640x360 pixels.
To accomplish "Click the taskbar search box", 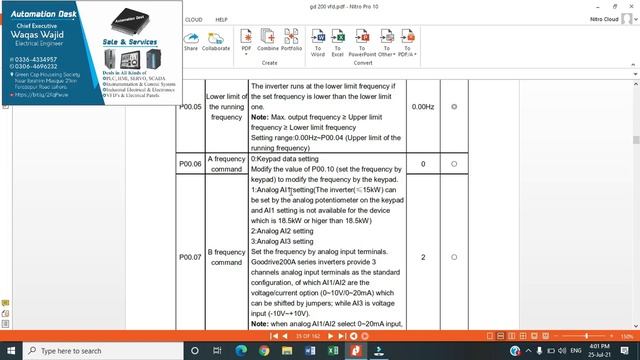I will click(103, 351).
